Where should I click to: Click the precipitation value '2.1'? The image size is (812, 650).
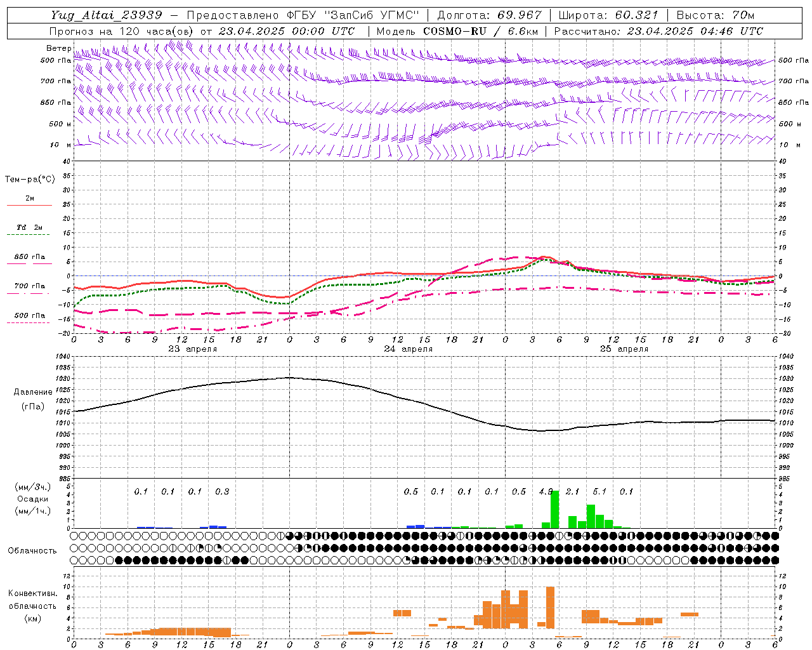coord(573,492)
